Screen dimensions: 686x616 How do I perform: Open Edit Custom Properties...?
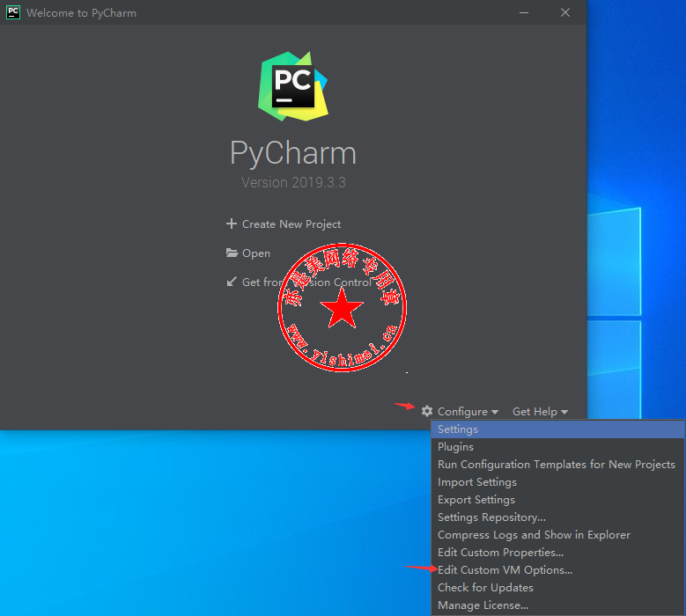click(x=557, y=552)
